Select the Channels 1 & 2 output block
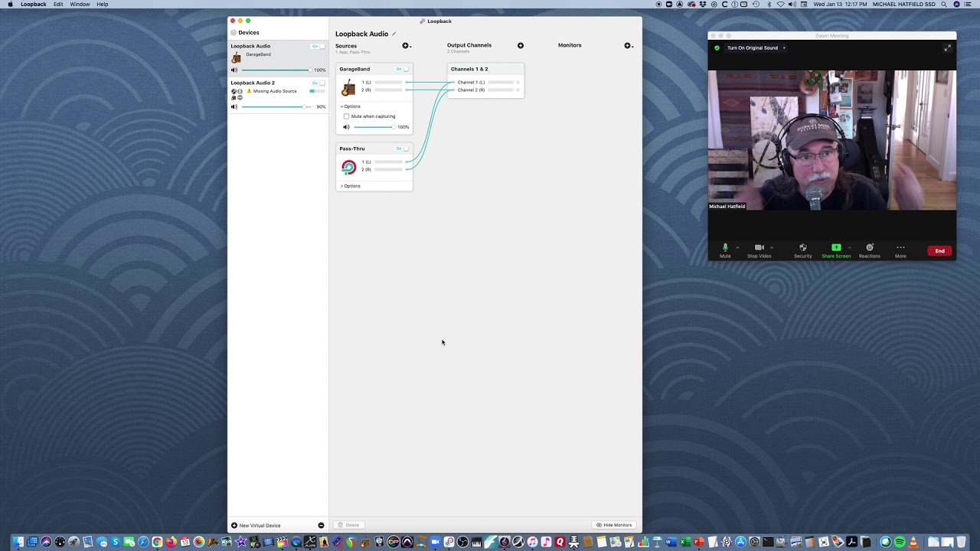The image size is (980, 551). 485,80
